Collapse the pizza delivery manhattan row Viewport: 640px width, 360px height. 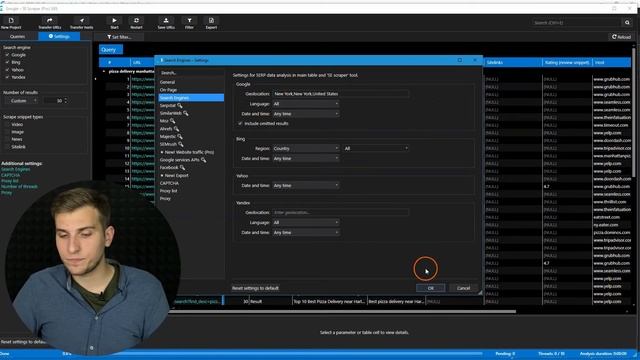[x=104, y=71]
